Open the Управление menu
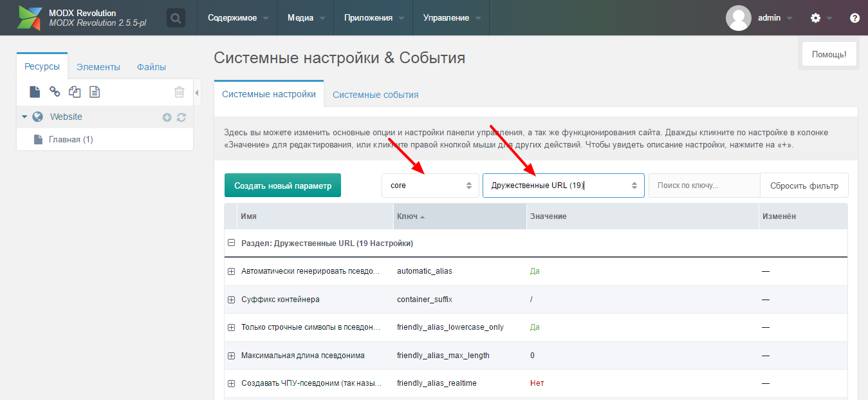Image resolution: width=868 pixels, height=400 pixels. pyautogui.click(x=452, y=18)
